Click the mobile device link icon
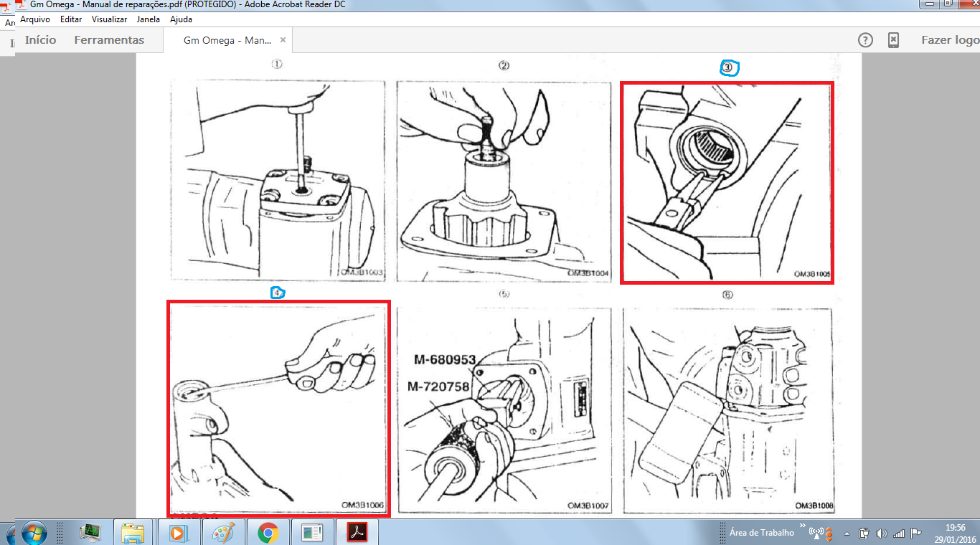980x545 pixels. point(893,40)
